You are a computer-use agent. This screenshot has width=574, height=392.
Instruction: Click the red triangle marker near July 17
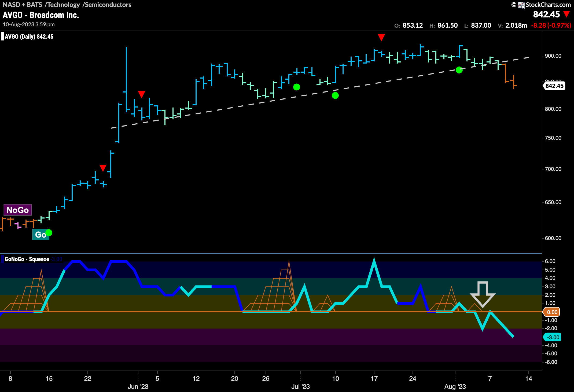tap(381, 37)
